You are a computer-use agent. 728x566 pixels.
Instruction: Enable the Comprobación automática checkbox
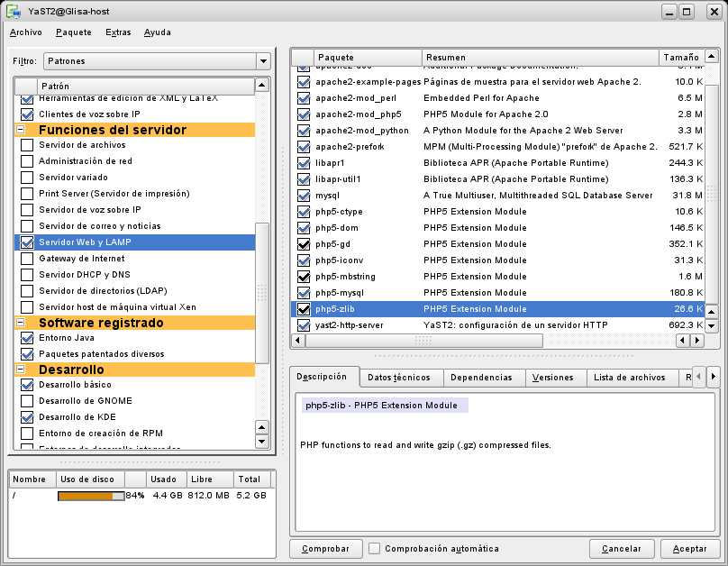tap(374, 548)
